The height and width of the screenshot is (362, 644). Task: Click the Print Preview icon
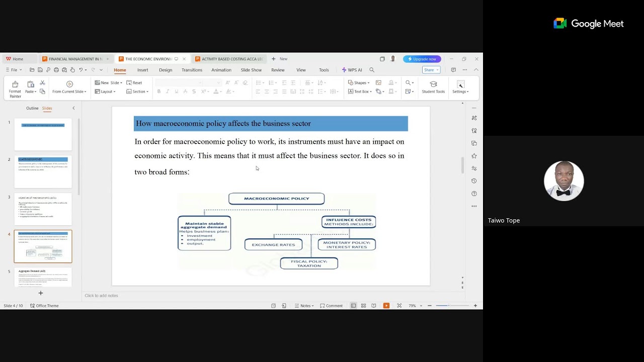(x=64, y=70)
